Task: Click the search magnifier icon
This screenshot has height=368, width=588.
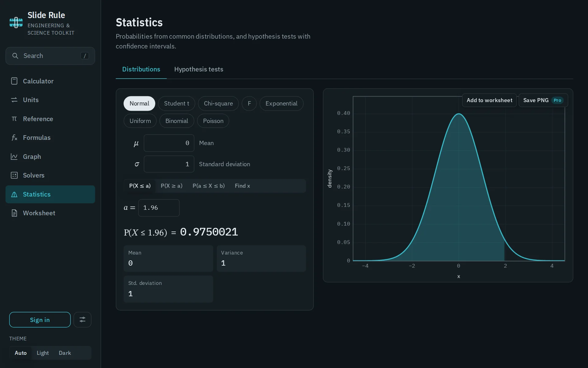Action: coord(15,56)
